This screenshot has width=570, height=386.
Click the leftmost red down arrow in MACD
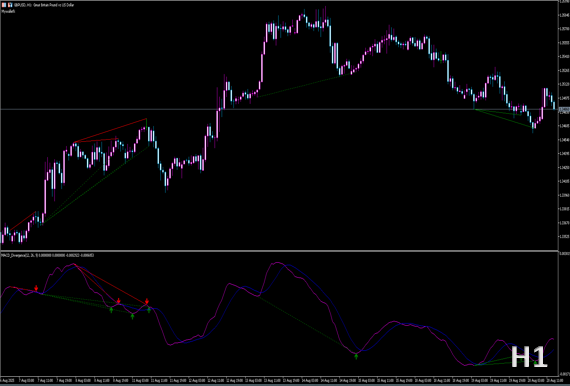[x=36, y=288]
